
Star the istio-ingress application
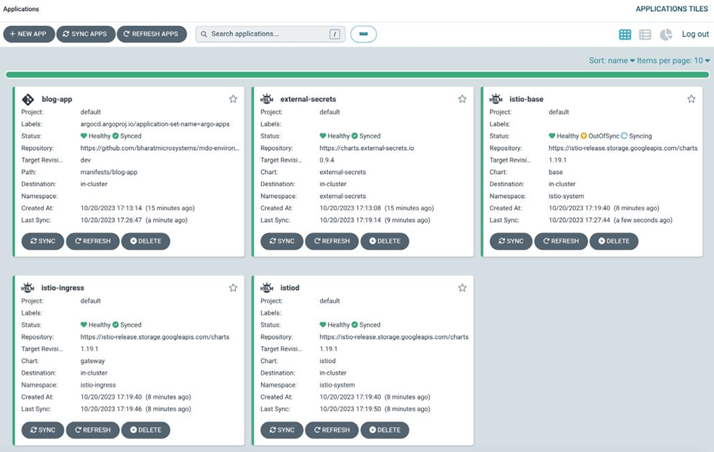(x=233, y=288)
